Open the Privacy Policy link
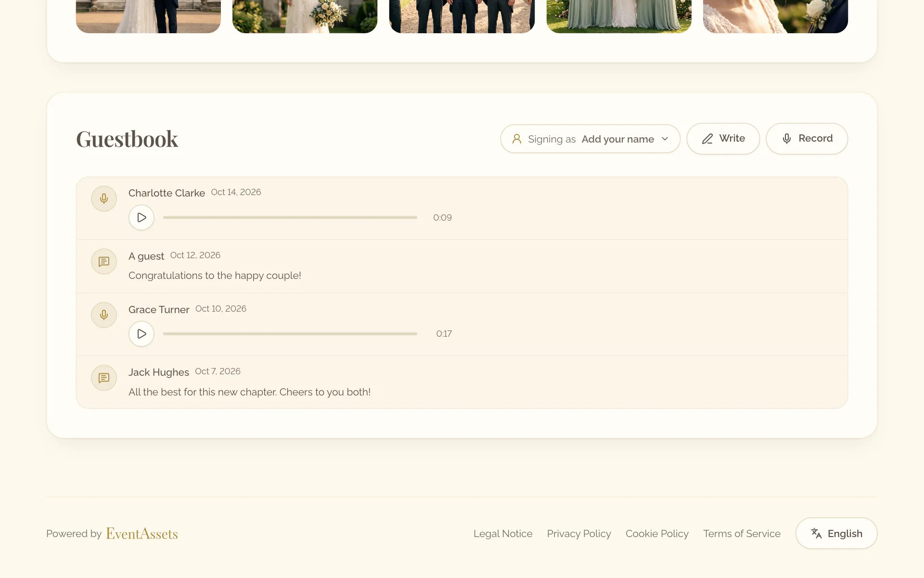Viewport: 924px width, 578px height. [x=579, y=534]
